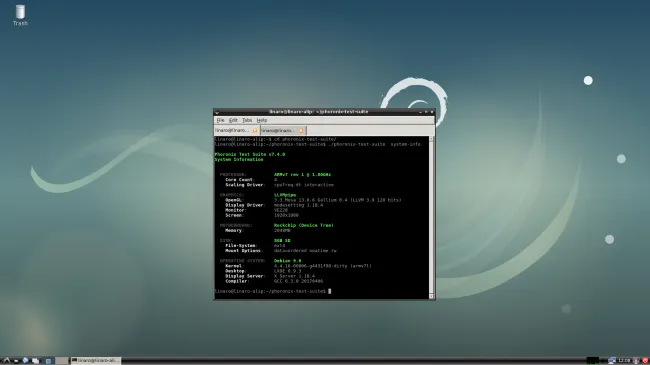This screenshot has width=650, height=365.
Task: Click the network monitors tray icon
Action: (612, 360)
